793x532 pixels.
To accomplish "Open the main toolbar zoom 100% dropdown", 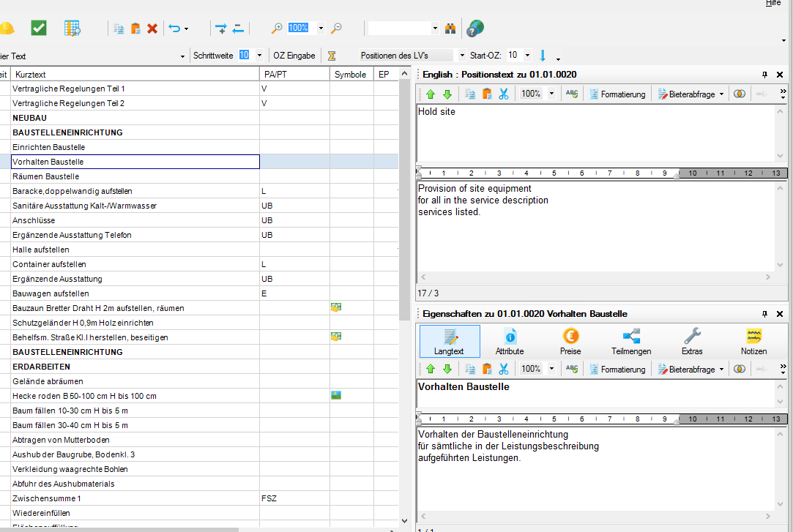I will coord(321,29).
